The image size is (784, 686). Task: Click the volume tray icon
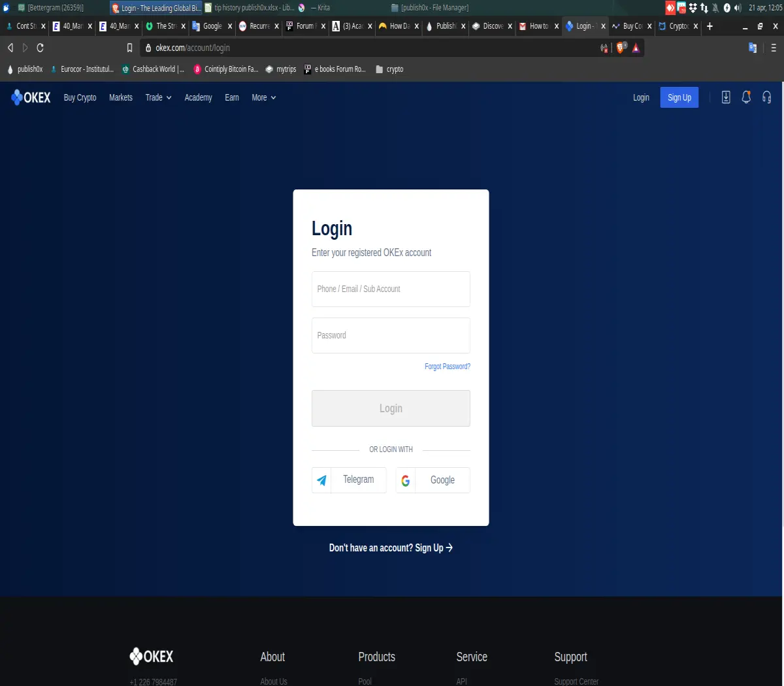738,8
